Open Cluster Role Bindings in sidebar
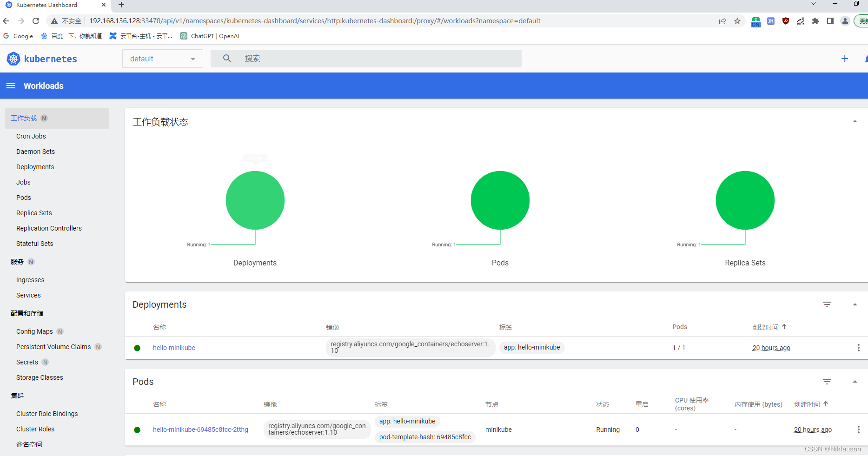The height and width of the screenshot is (456, 868). [47, 414]
